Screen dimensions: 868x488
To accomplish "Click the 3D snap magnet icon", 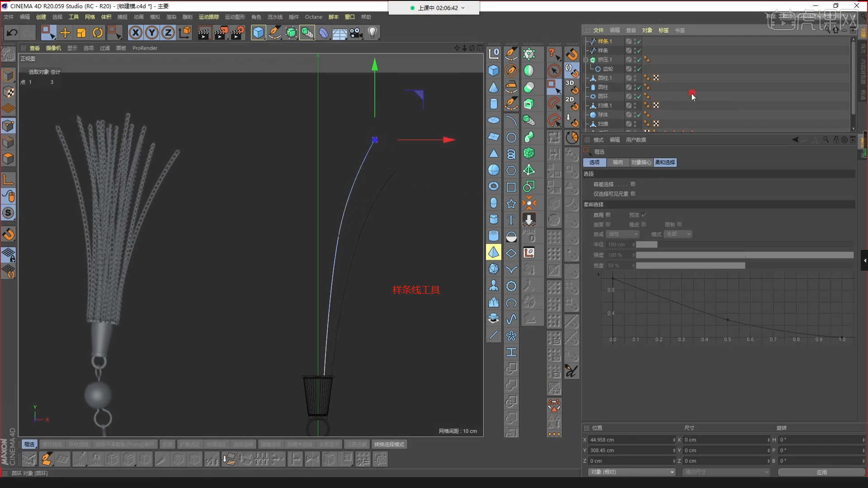I will pos(572,87).
